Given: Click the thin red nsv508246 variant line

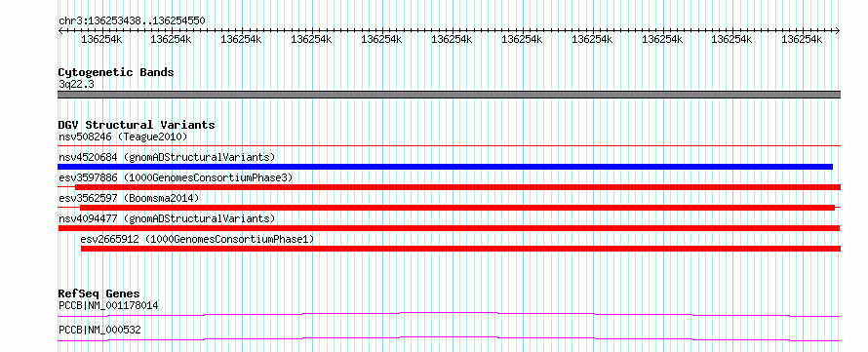Looking at the screenshot, I should point(450,146).
